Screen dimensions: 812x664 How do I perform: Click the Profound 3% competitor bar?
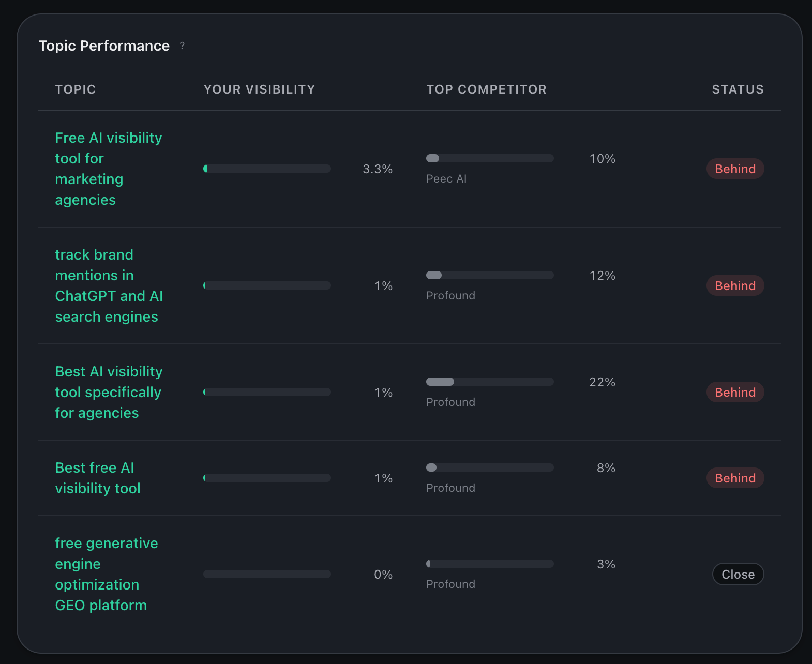click(x=490, y=564)
